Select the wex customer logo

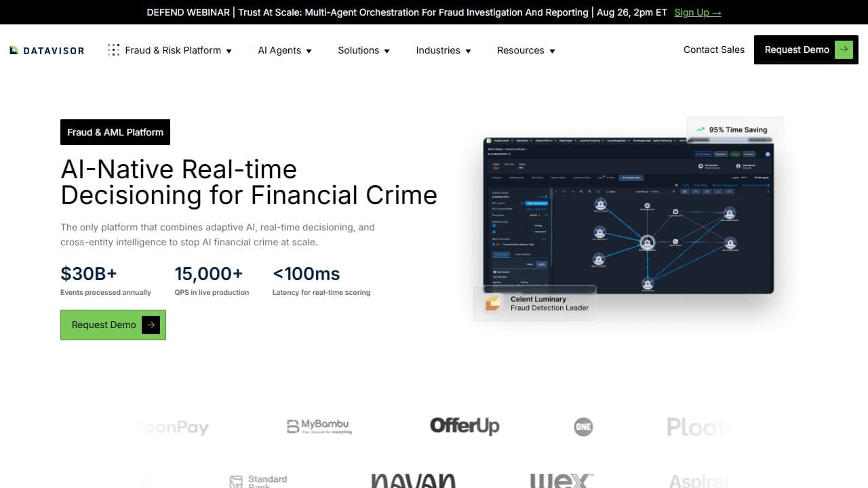tap(561, 480)
